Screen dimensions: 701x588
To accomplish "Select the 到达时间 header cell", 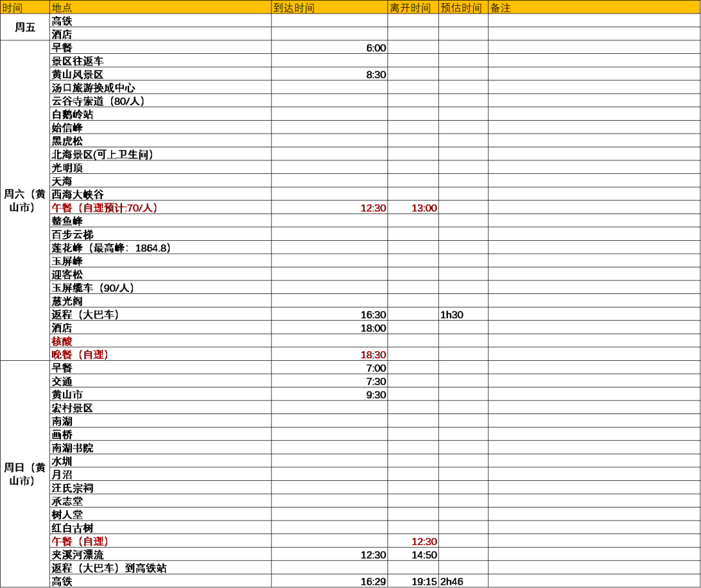I will tap(330, 8).
